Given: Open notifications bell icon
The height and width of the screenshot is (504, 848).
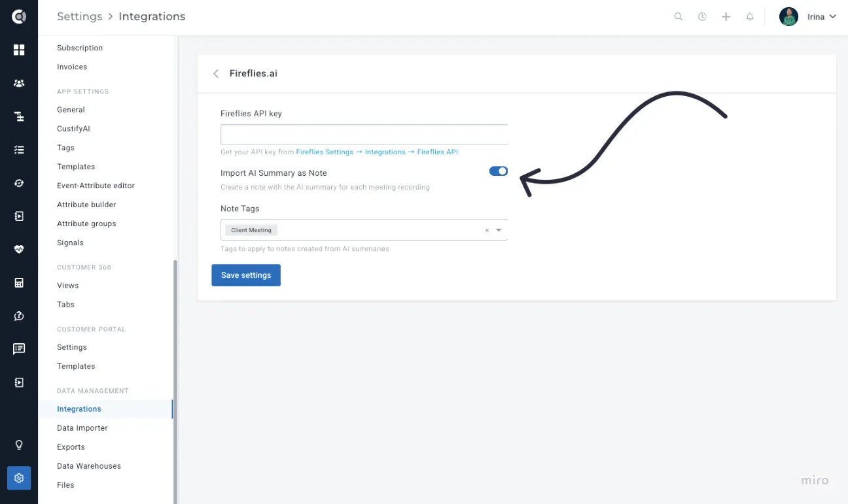Looking at the screenshot, I should [x=750, y=17].
